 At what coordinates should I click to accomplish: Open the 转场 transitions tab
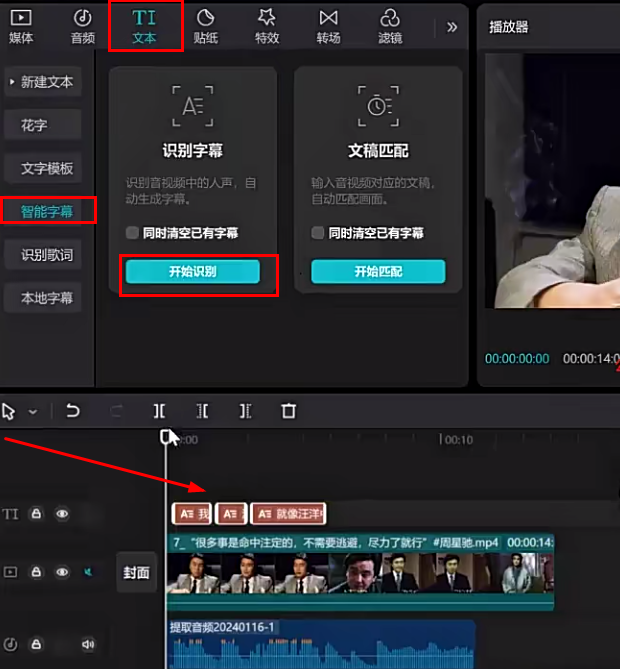(x=329, y=27)
